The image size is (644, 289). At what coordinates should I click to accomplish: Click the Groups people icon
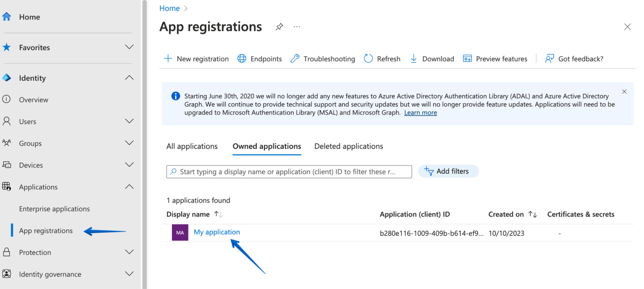coord(6,143)
